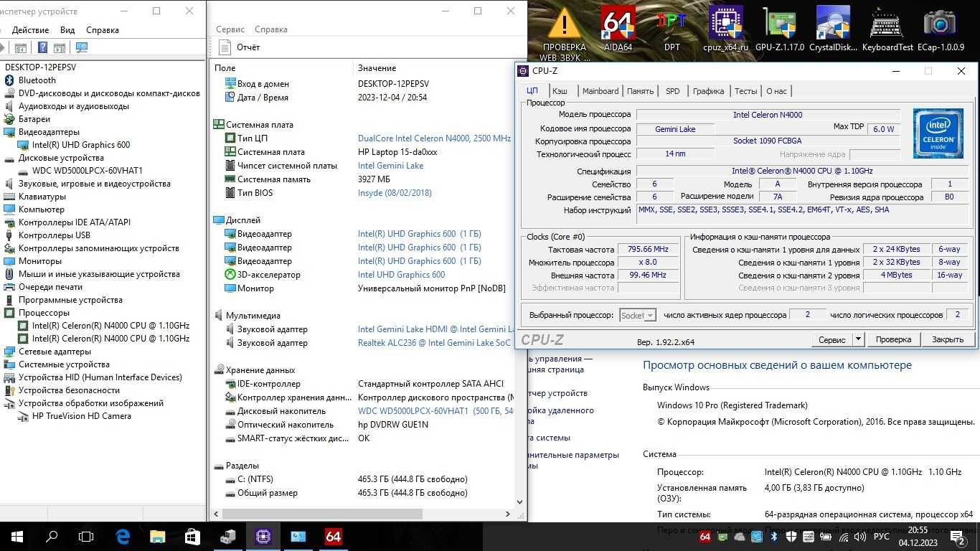Open File Explorer from the taskbar

(157, 536)
